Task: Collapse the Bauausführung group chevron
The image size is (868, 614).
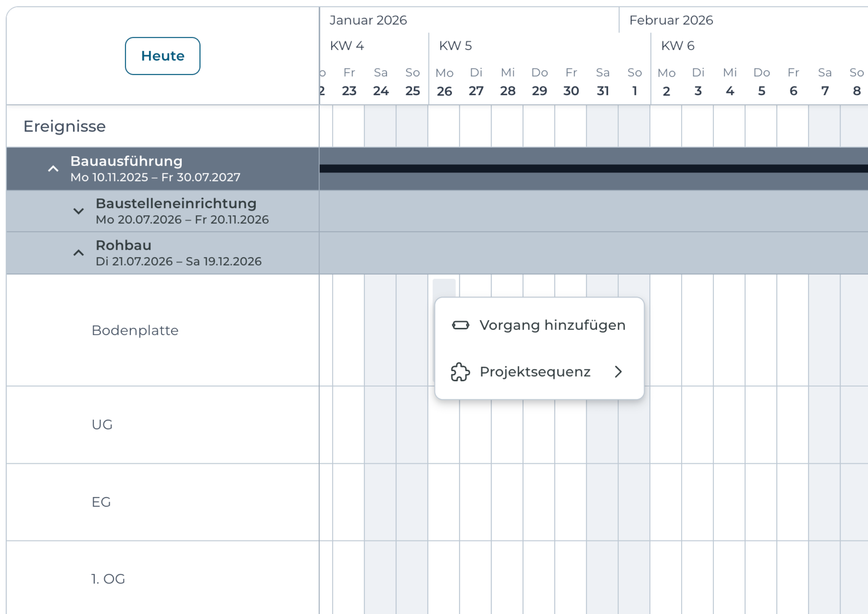Action: pos(53,169)
